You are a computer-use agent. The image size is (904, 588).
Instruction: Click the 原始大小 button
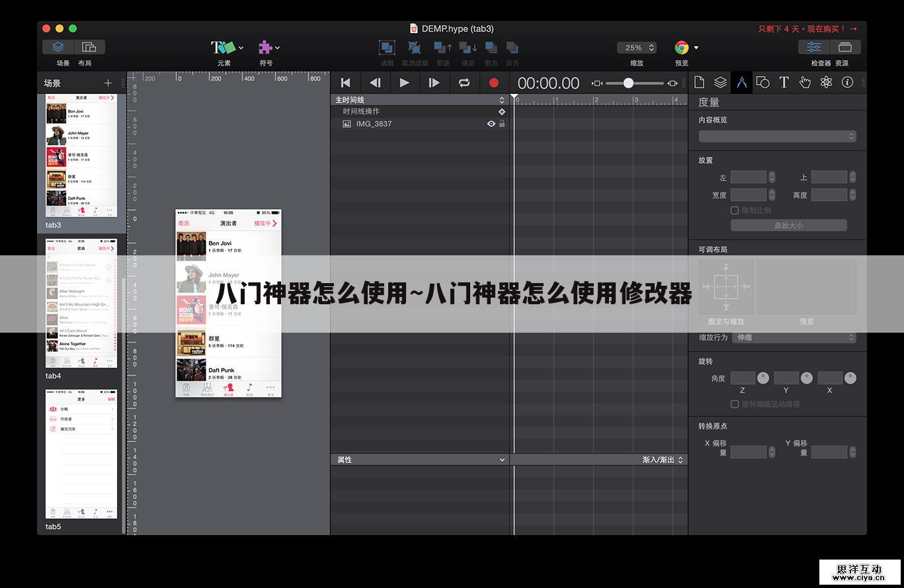point(789,226)
